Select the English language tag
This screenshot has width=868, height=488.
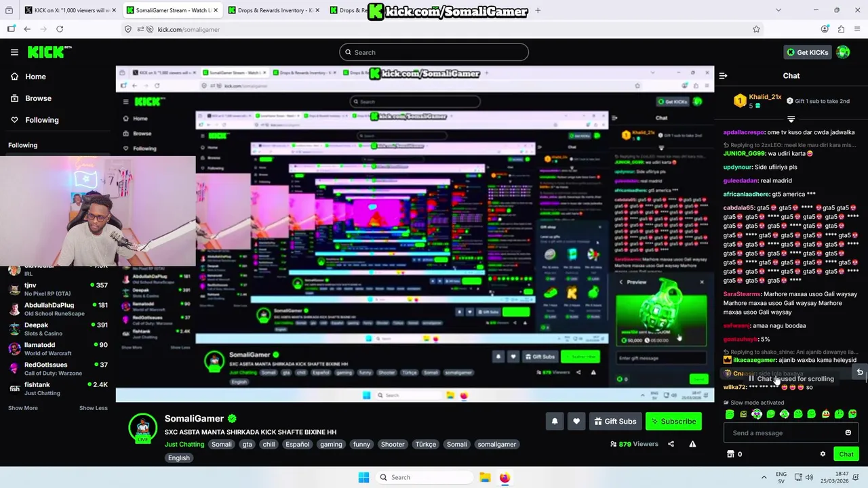tap(179, 458)
